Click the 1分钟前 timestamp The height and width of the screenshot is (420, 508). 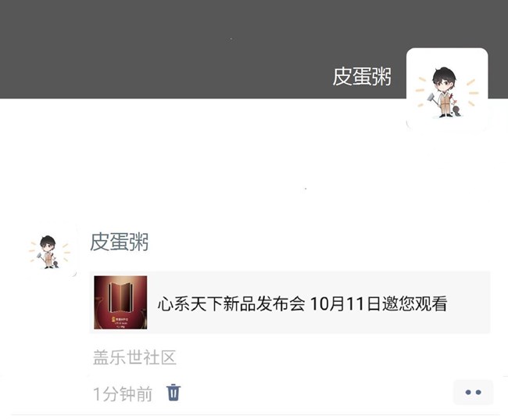pyautogui.click(x=123, y=393)
